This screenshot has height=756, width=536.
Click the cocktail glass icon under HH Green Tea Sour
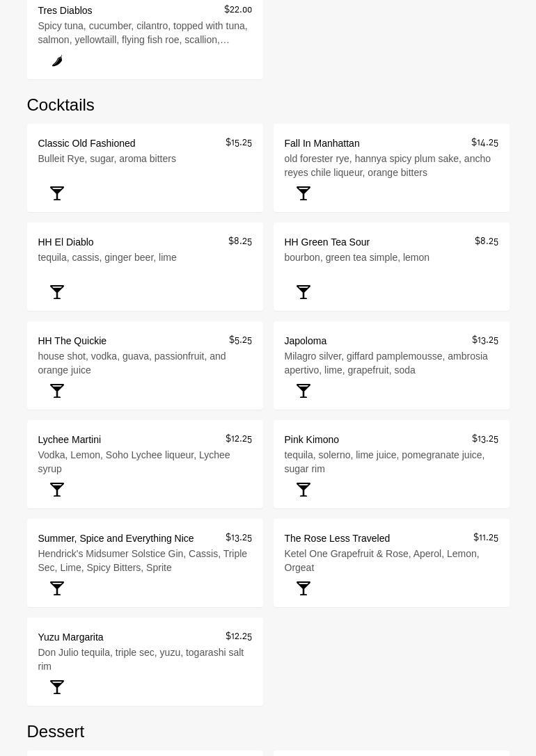click(x=304, y=292)
